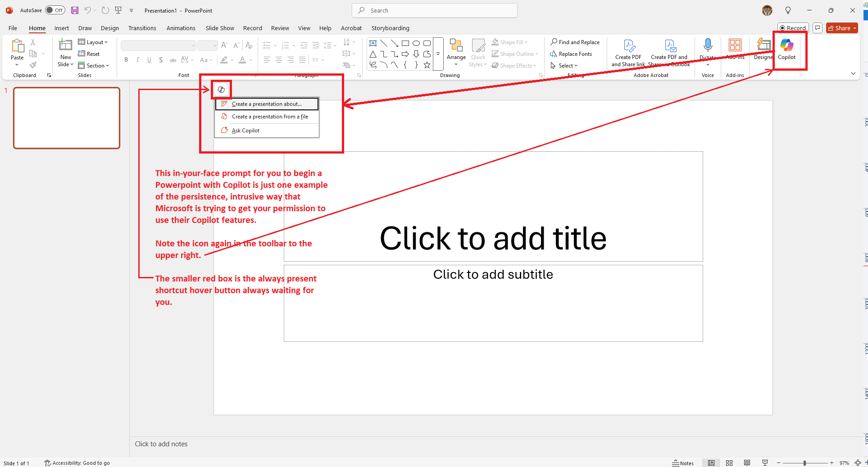Click Find and Replace
The height and width of the screenshot is (467, 868).
[x=575, y=42]
